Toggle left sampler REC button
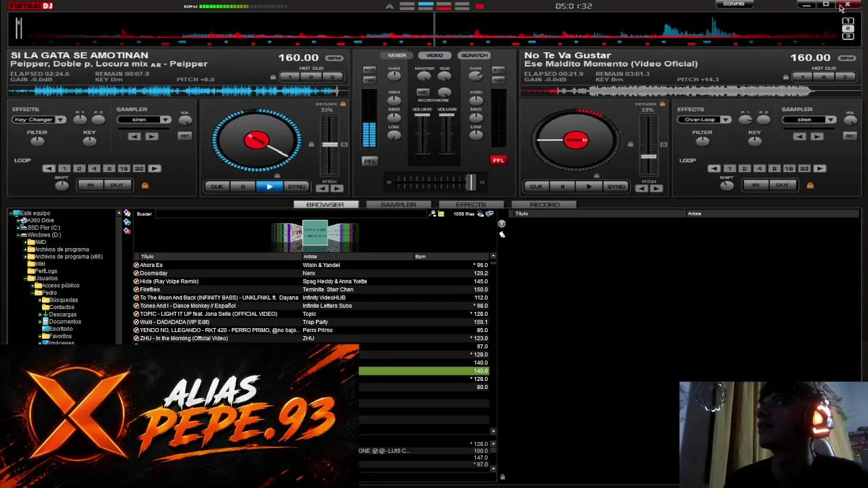The width and height of the screenshot is (868, 488). click(184, 136)
